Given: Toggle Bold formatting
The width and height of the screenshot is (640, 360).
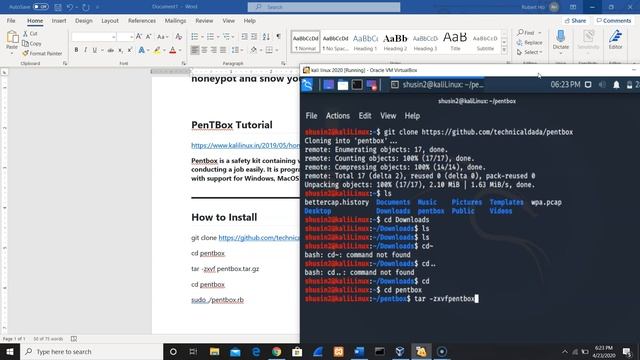Looking at the screenshot, I should tap(76, 50).
